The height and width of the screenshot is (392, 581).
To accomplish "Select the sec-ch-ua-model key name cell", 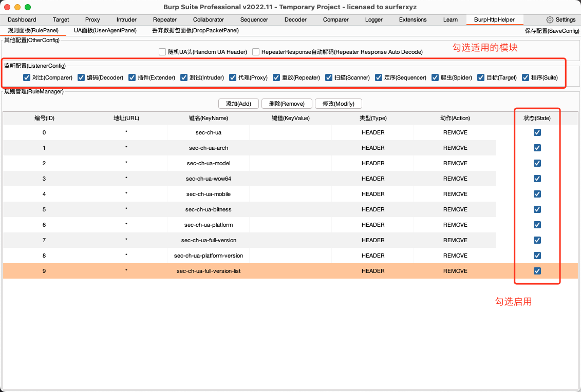I will [x=209, y=163].
